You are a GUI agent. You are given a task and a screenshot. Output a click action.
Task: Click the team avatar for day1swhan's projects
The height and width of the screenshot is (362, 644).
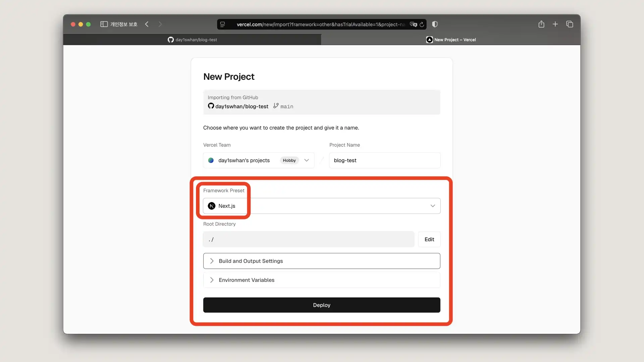point(211,160)
